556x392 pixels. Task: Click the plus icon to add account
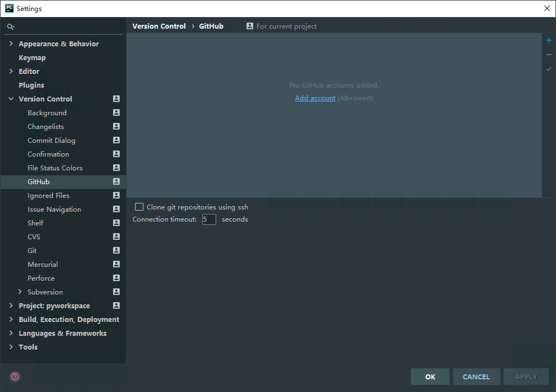[549, 41]
